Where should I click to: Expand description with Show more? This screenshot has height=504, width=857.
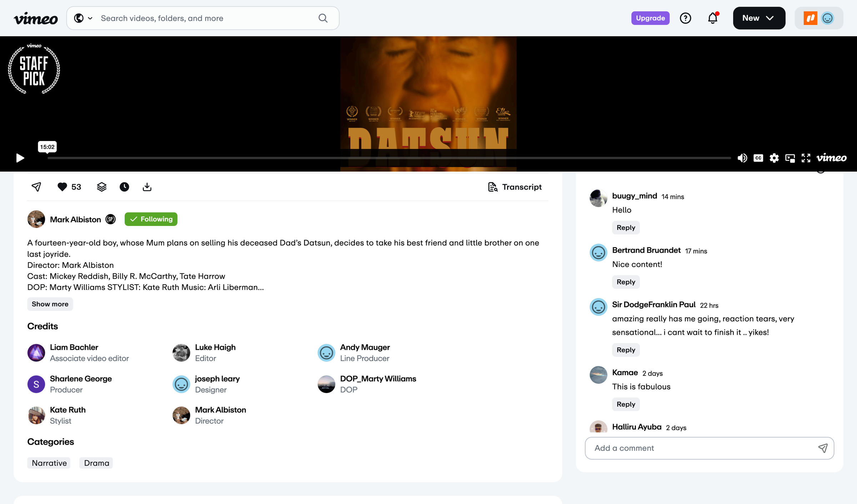(x=50, y=304)
